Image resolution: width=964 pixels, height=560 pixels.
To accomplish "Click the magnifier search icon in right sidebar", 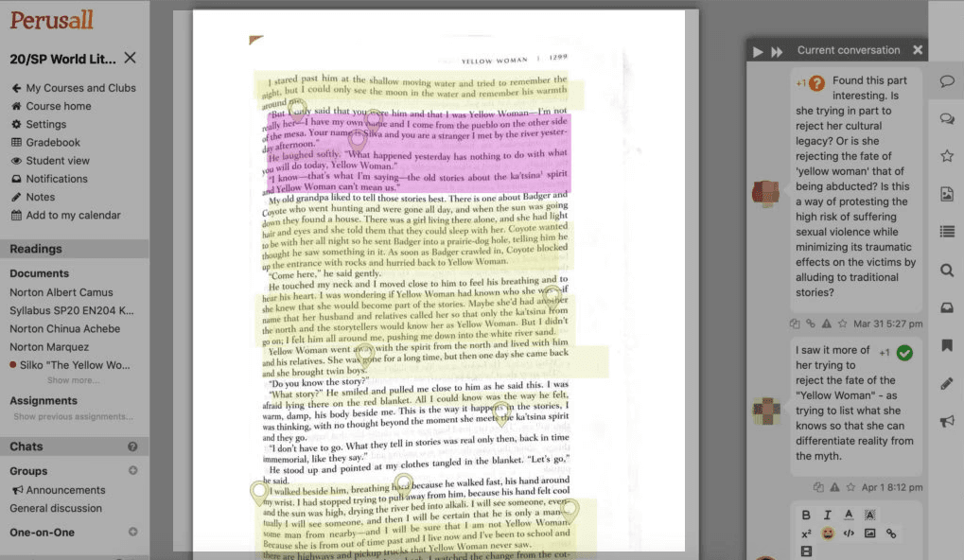I will (947, 270).
